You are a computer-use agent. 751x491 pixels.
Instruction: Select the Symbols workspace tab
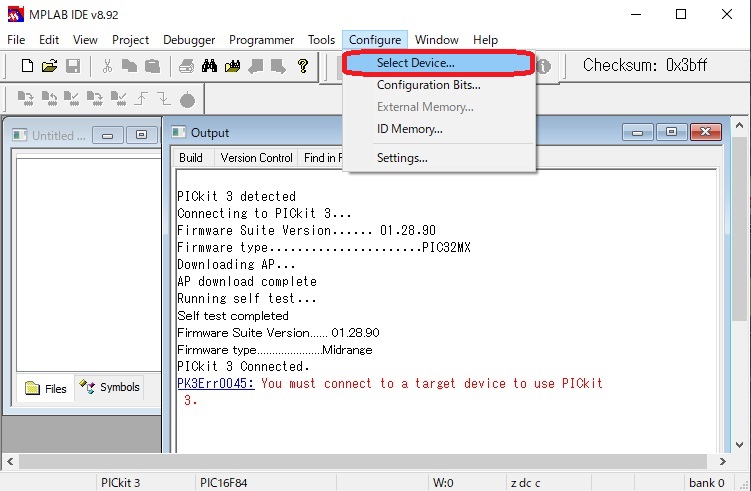point(110,387)
